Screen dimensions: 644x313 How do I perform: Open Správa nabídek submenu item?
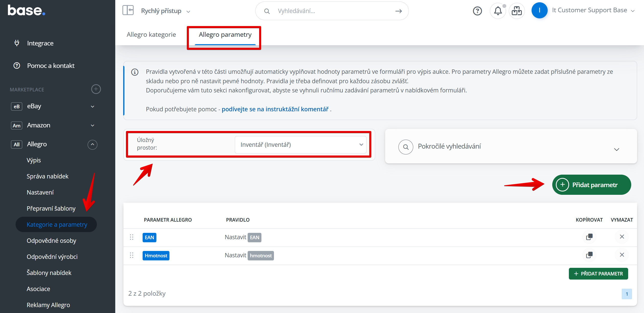[x=48, y=176]
